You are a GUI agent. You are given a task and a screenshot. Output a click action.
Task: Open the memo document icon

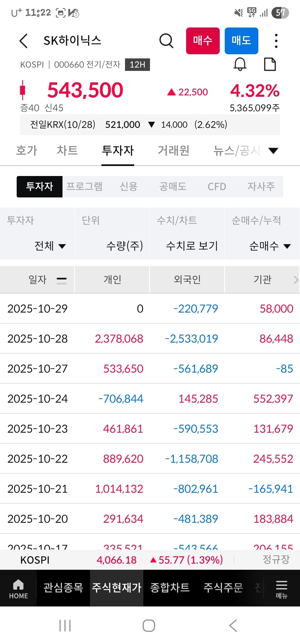tap(270, 65)
